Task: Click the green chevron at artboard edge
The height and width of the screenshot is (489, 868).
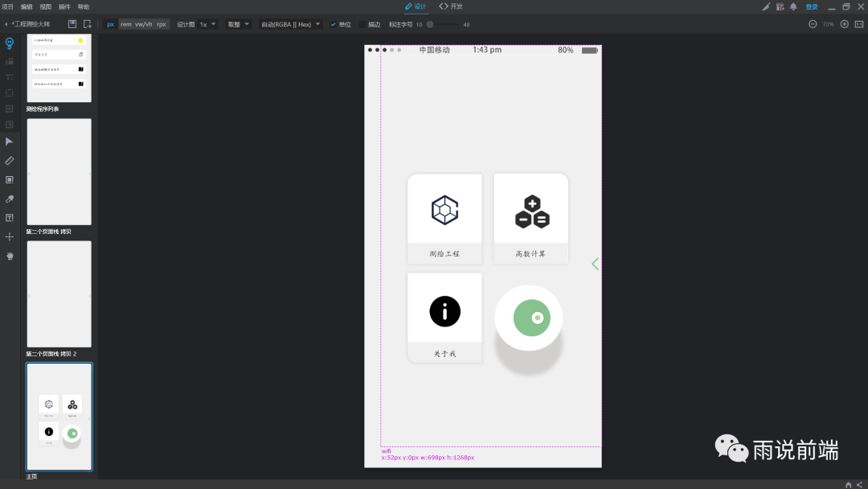Action: pyautogui.click(x=595, y=264)
